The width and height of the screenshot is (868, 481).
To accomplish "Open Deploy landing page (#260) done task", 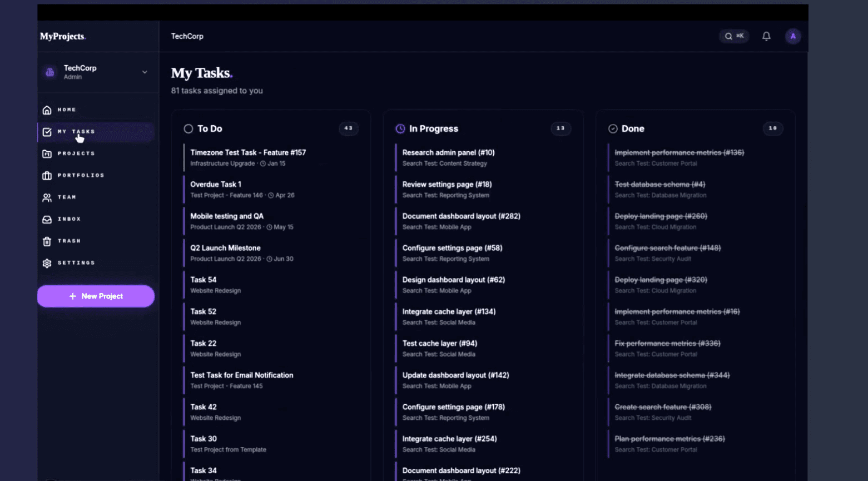I will tap(696, 221).
